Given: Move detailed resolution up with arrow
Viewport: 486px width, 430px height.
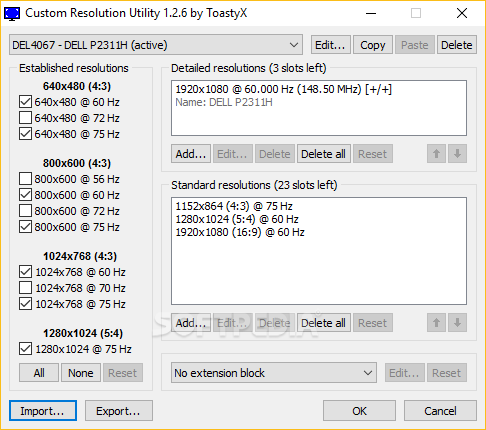Looking at the screenshot, I should pyautogui.click(x=436, y=154).
